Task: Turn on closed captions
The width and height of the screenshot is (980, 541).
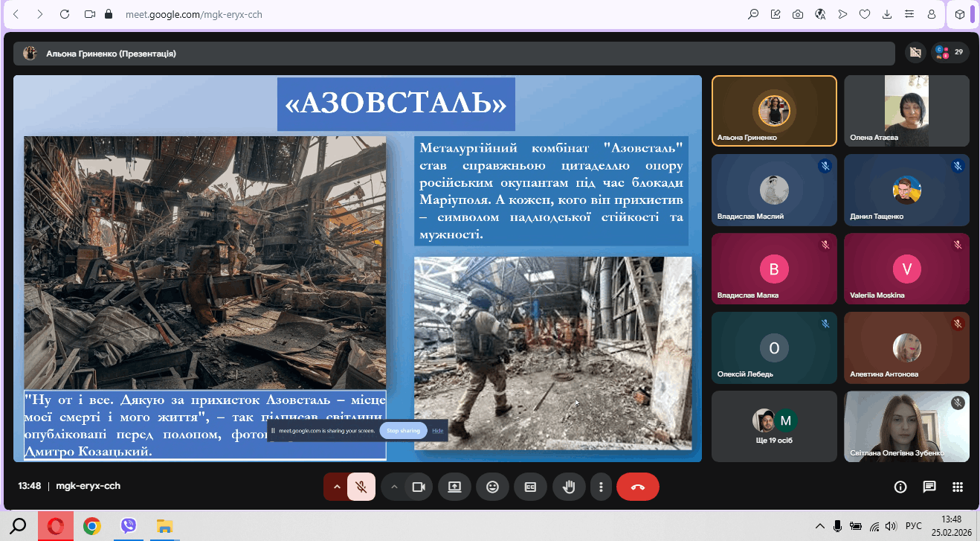Action: point(530,487)
